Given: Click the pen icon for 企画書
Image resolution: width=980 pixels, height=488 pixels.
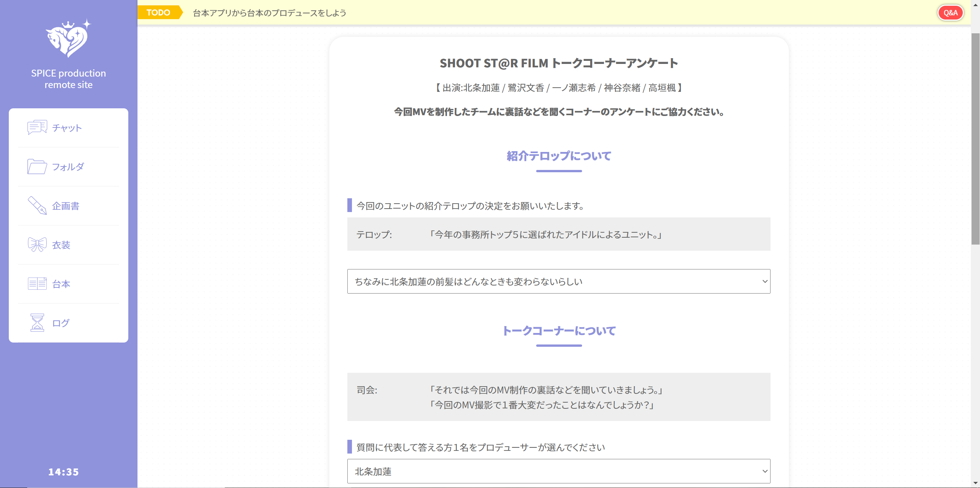Looking at the screenshot, I should point(37,206).
